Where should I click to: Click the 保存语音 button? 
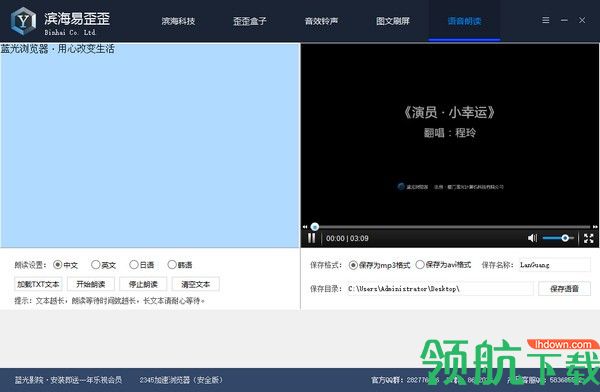pyautogui.click(x=564, y=289)
